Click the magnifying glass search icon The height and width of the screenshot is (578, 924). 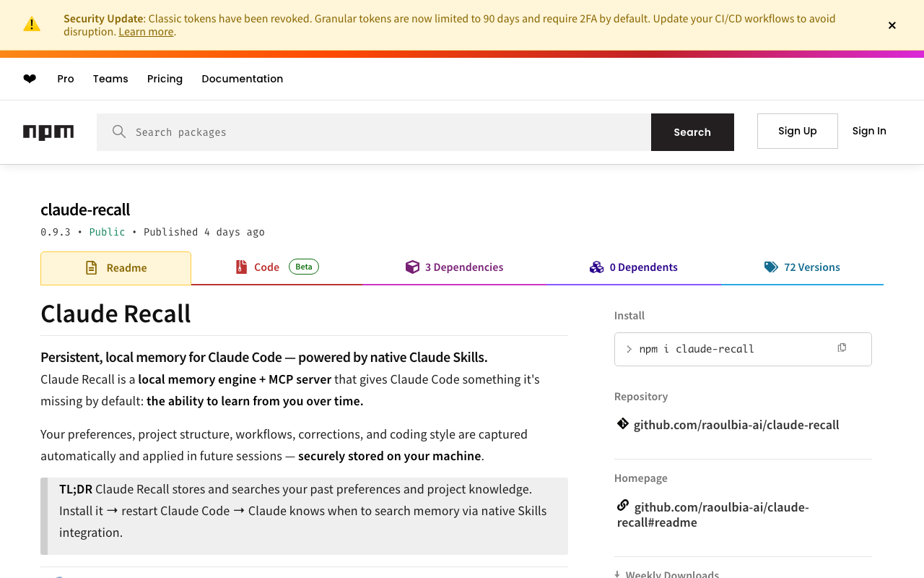coord(119,131)
